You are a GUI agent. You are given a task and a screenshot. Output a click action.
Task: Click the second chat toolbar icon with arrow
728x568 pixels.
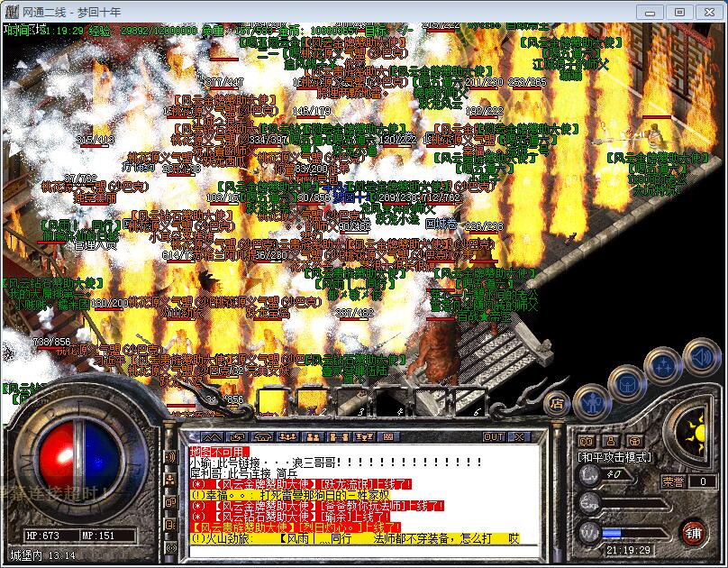point(237,437)
